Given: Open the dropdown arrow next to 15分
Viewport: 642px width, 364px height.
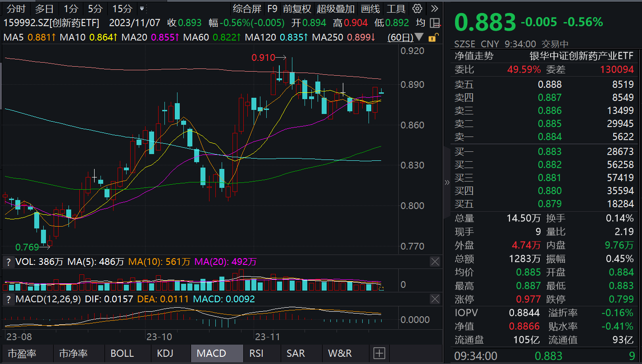Looking at the screenshot, I should point(141,9).
